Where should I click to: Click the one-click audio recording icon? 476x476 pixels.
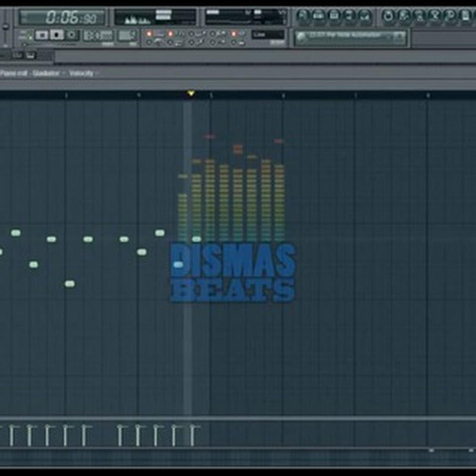pos(436,15)
